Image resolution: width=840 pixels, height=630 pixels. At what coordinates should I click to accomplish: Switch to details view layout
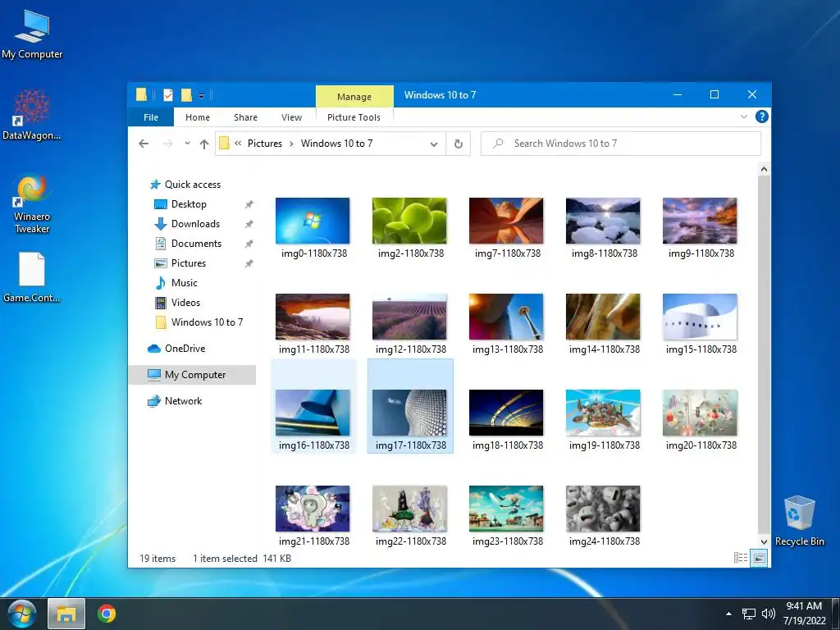(741, 558)
